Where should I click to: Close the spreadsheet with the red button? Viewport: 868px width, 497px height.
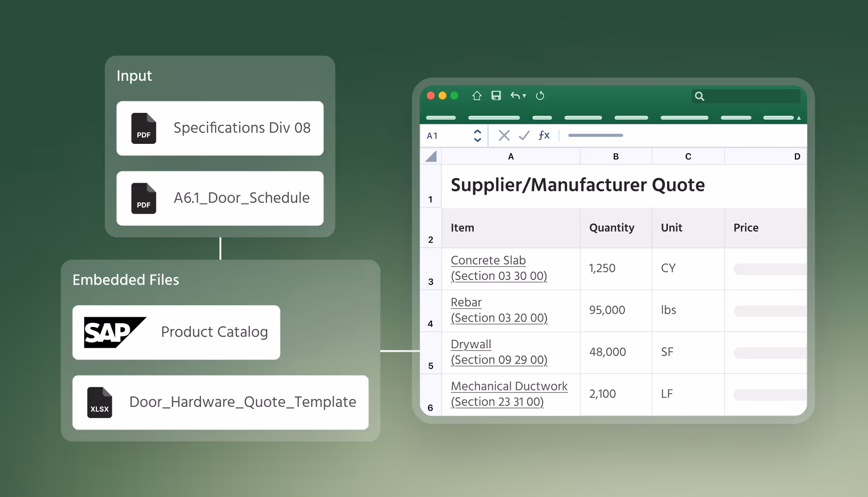pyautogui.click(x=431, y=95)
